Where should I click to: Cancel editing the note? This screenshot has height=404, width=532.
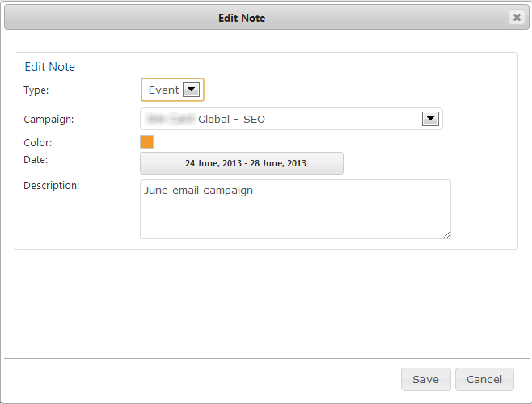coord(484,379)
